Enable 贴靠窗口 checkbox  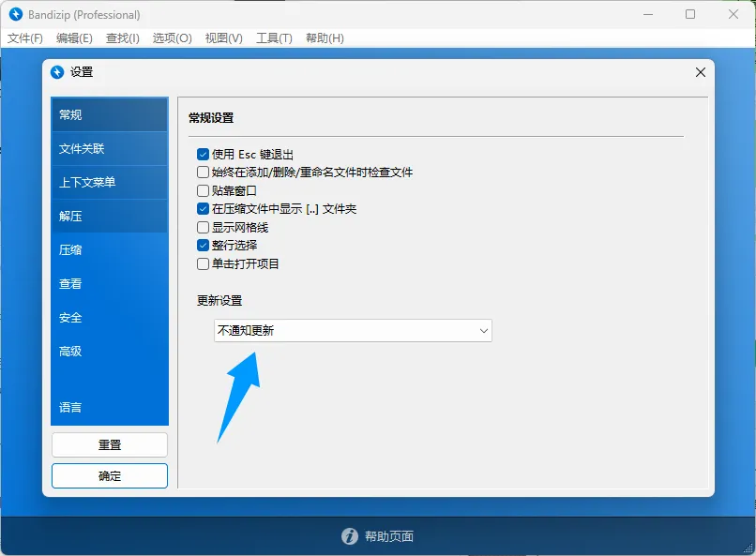(203, 191)
